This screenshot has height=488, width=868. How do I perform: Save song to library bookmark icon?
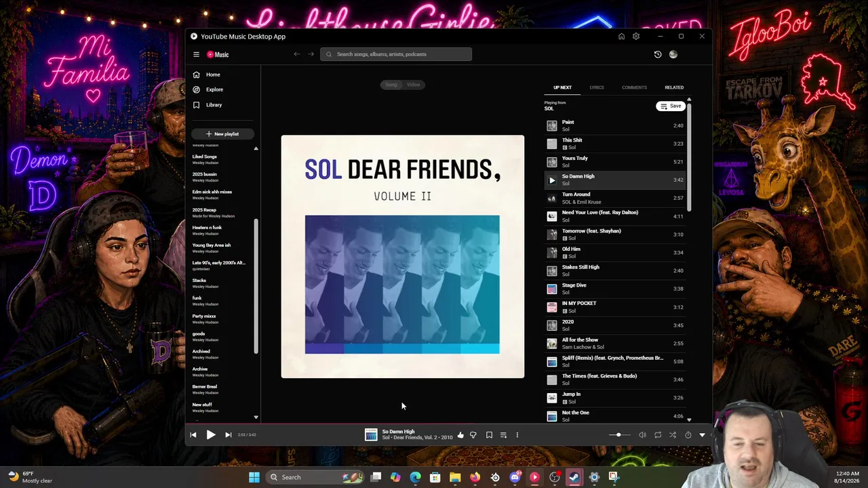(489, 435)
